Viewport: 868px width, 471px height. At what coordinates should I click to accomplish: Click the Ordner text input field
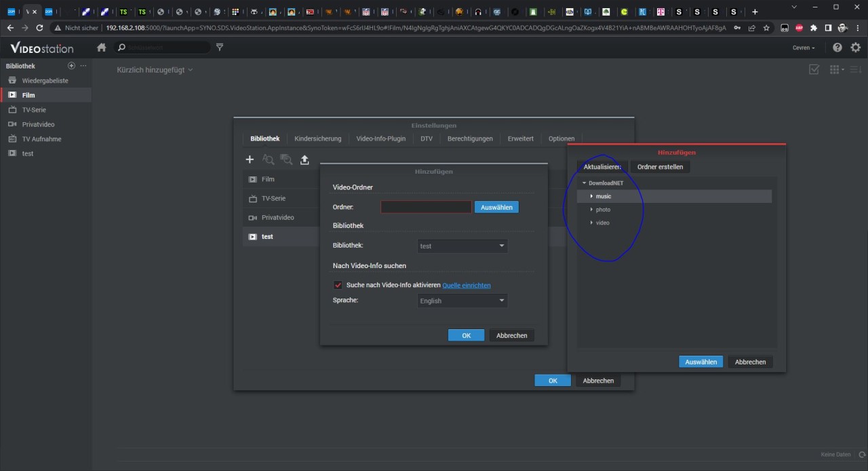426,207
